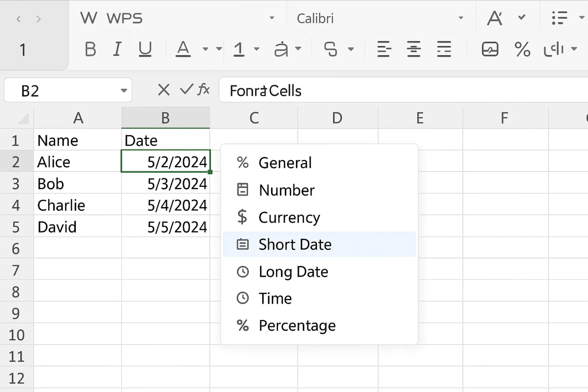
Task: Toggle Italic formatting
Action: coord(117,49)
